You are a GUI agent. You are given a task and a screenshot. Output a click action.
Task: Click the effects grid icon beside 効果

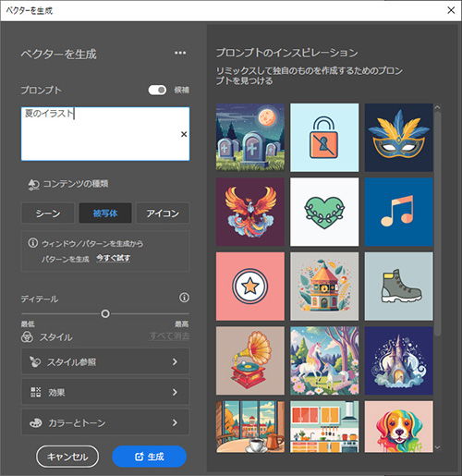[35, 392]
